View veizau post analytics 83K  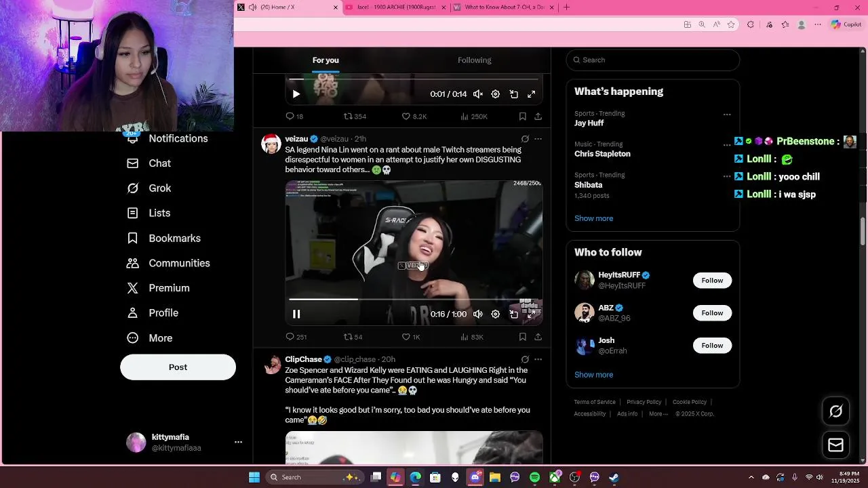(x=472, y=337)
